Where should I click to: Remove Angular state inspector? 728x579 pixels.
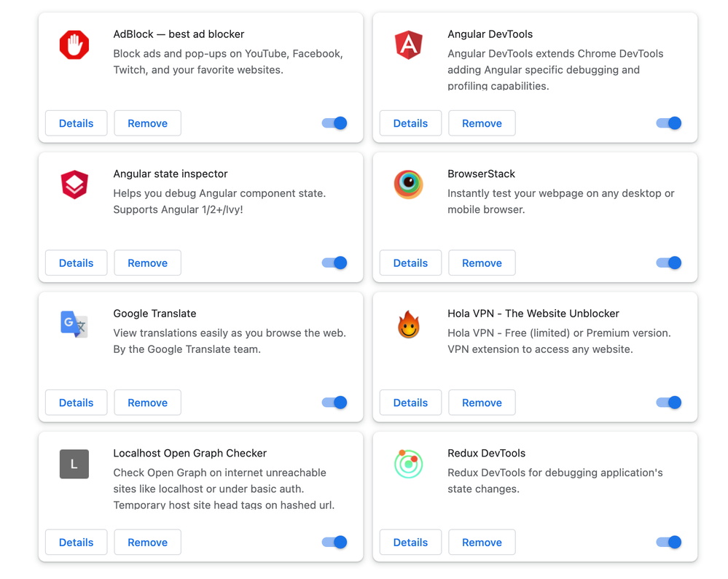pos(148,263)
